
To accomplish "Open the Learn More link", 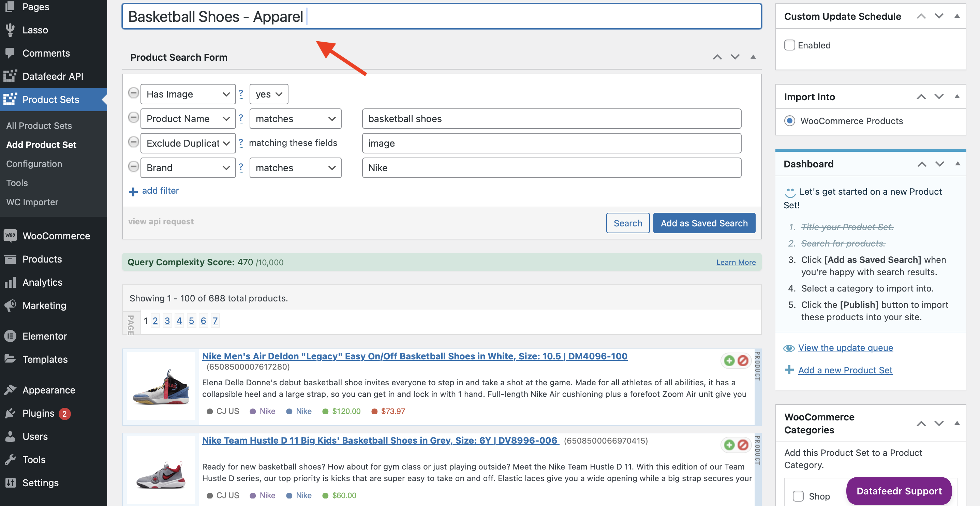I will coord(736,262).
